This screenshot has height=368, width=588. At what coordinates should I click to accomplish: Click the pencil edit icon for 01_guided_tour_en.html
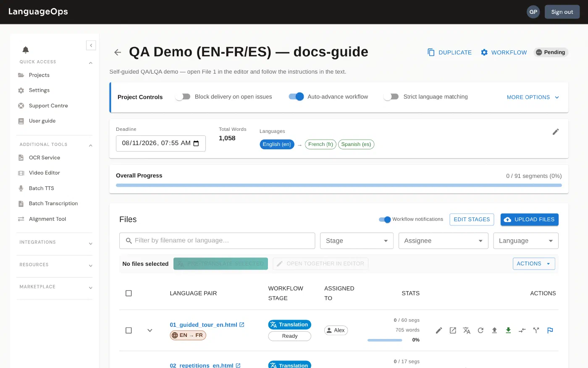[x=439, y=331]
